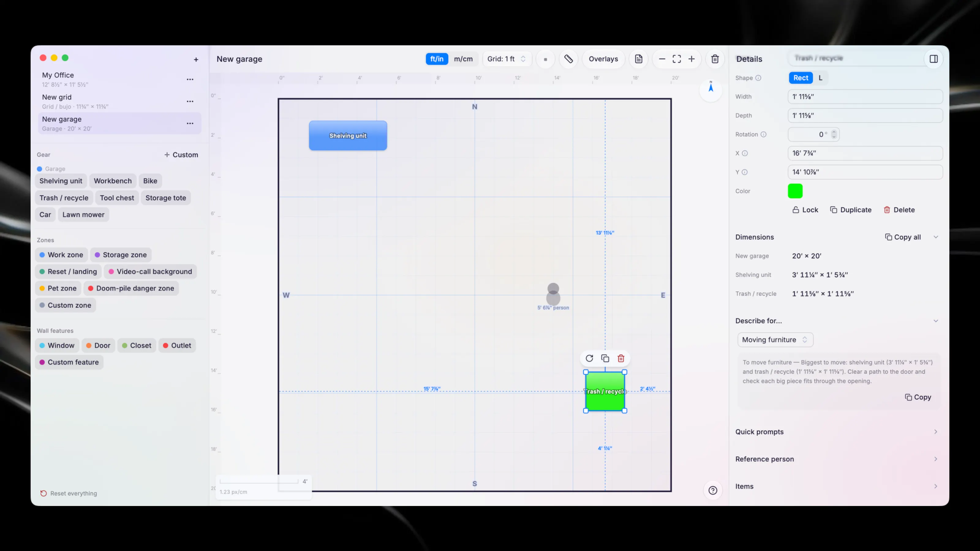
Task: Delete item from the floating canvas toolbar
Action: pyautogui.click(x=621, y=358)
